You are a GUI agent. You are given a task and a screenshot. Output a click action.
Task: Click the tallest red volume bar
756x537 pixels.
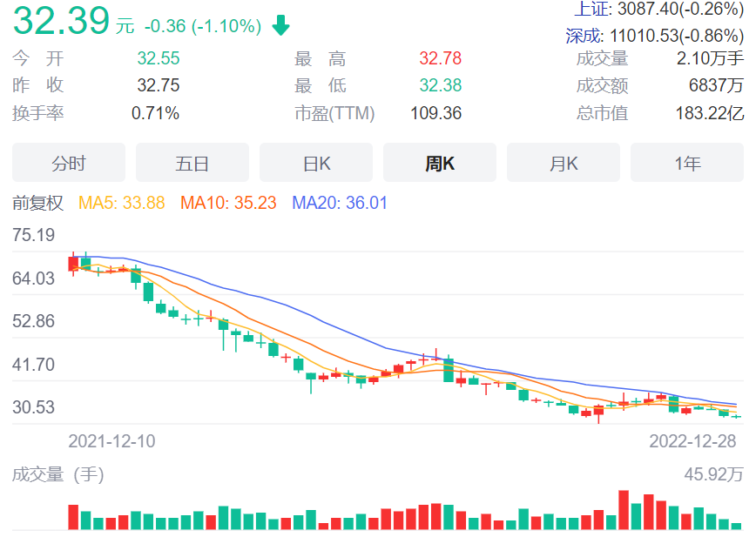pyautogui.click(x=624, y=510)
